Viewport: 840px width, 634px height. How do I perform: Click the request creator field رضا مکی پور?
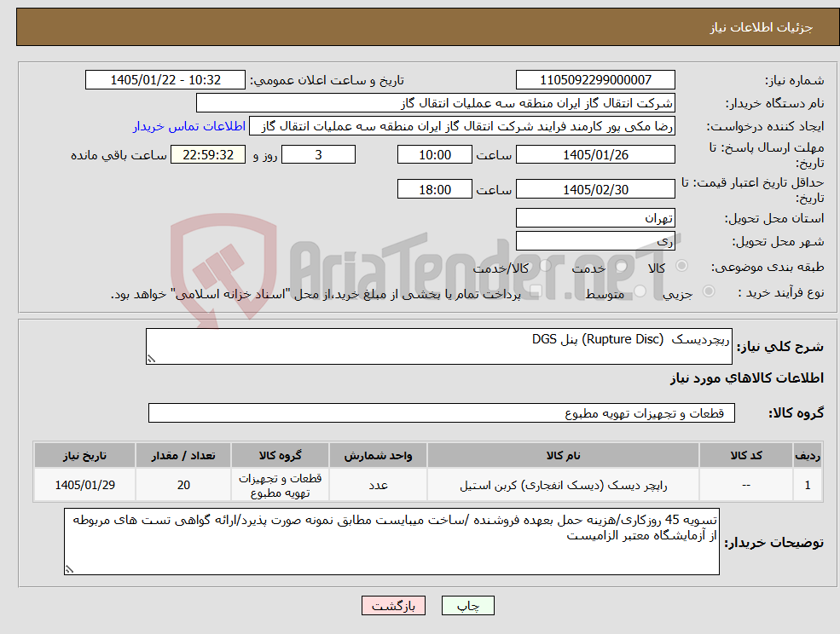[x=461, y=126]
